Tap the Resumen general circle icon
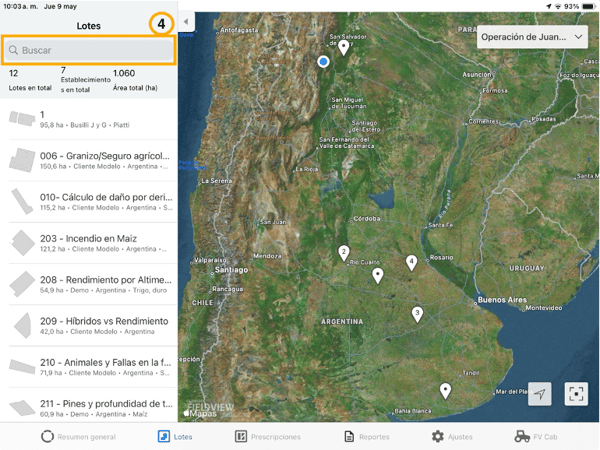This screenshot has height=450, width=600. [x=47, y=436]
